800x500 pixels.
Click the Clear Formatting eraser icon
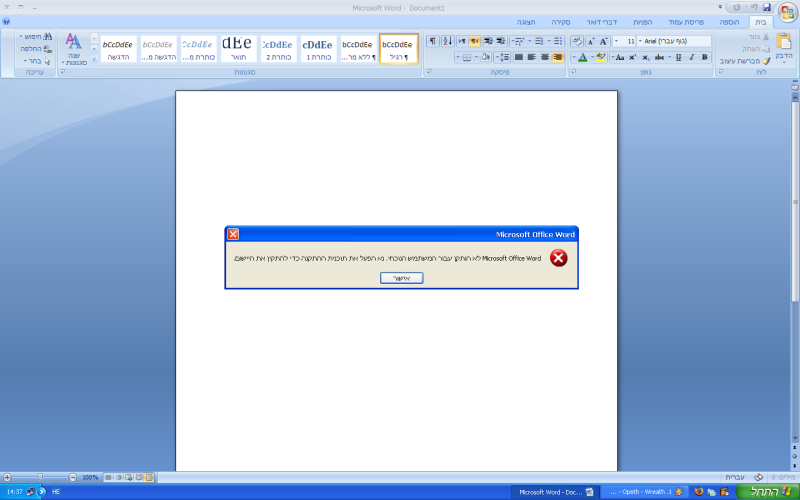(x=577, y=41)
